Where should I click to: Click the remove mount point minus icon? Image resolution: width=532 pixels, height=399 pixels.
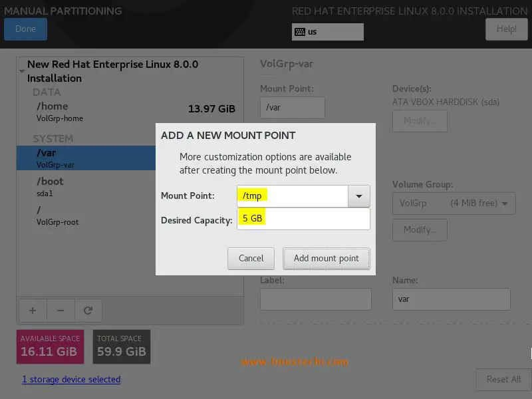[61, 311]
